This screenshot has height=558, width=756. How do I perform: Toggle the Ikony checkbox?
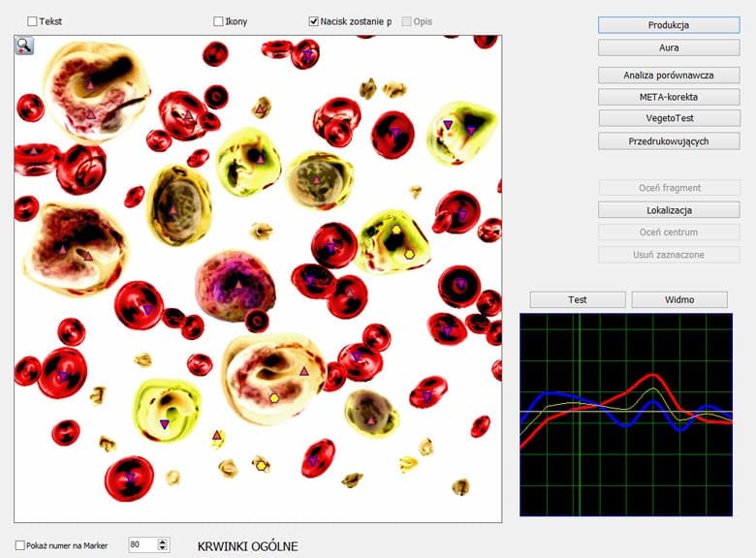tap(218, 21)
